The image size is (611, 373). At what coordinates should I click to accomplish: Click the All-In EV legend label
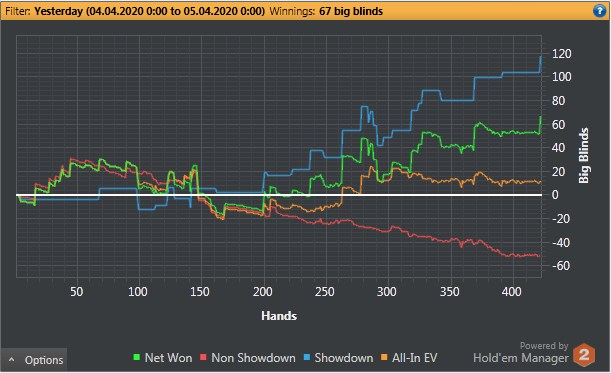pyautogui.click(x=415, y=357)
